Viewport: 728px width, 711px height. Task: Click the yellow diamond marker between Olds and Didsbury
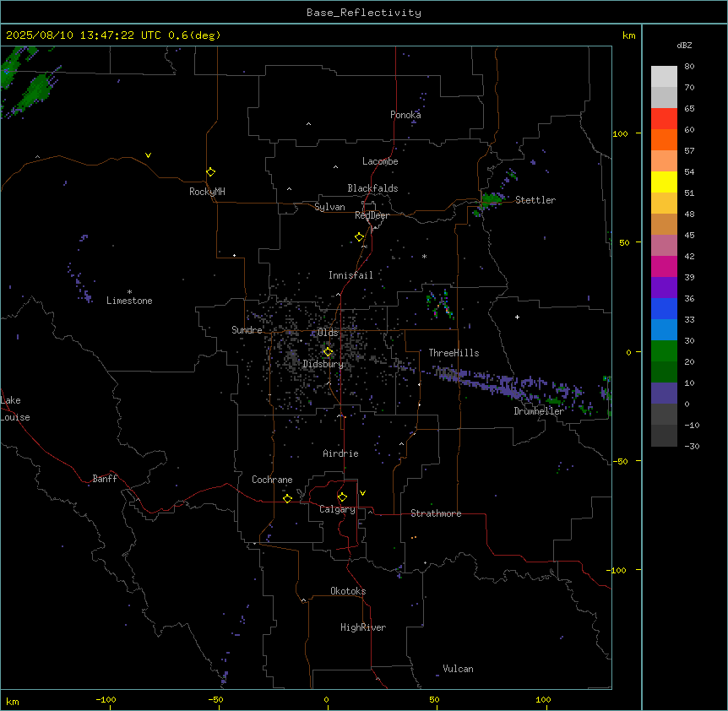[x=329, y=352]
